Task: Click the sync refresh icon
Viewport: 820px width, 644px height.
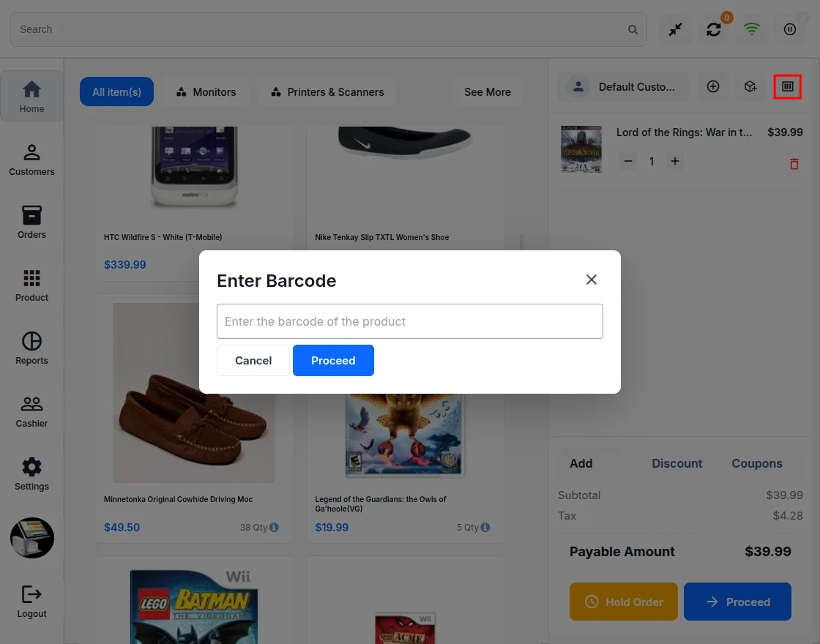Action: tap(713, 29)
